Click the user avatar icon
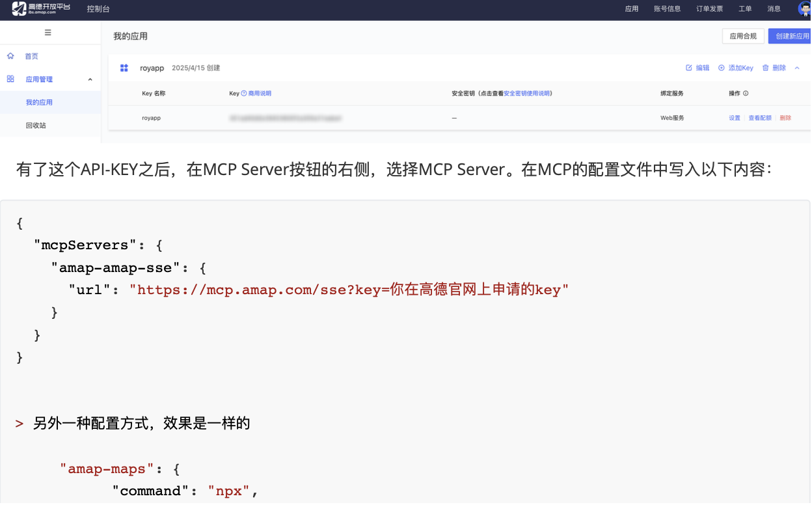 click(804, 8)
